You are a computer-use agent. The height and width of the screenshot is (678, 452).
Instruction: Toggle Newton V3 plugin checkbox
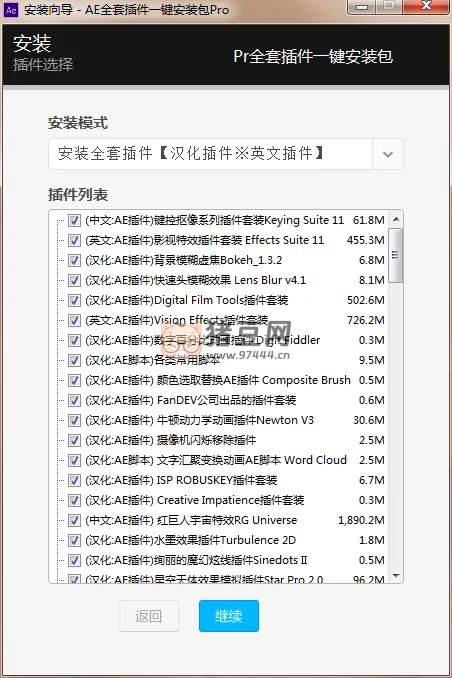tap(74, 420)
